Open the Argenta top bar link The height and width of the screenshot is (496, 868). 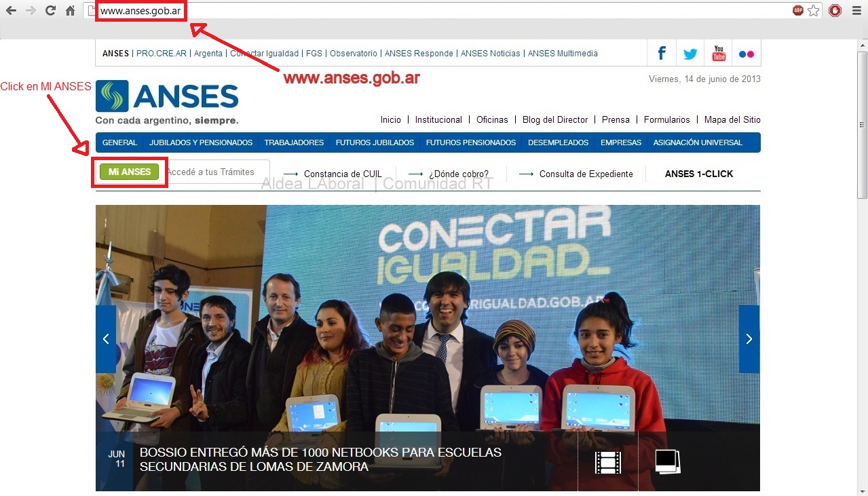(208, 54)
